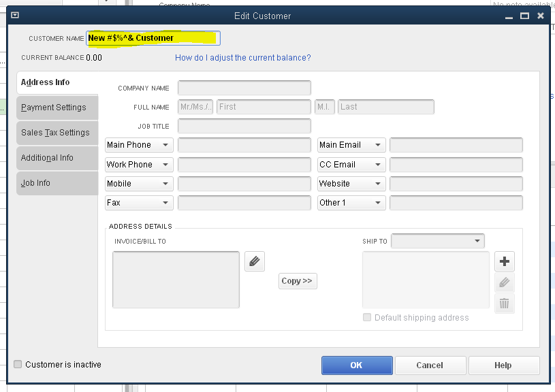Viewport: 555px width, 392px height.
Task: Click the pencil icon beside Invoice/Bill To
Action: coord(254,261)
